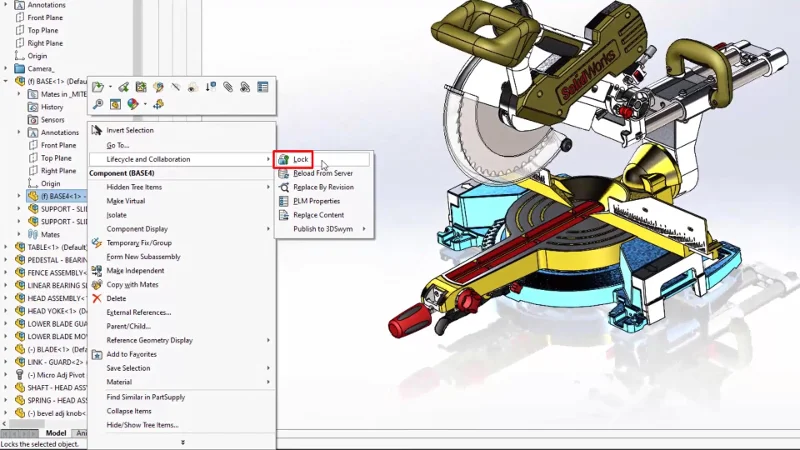
Task: Click the red X Delete icon
Action: coord(97,298)
